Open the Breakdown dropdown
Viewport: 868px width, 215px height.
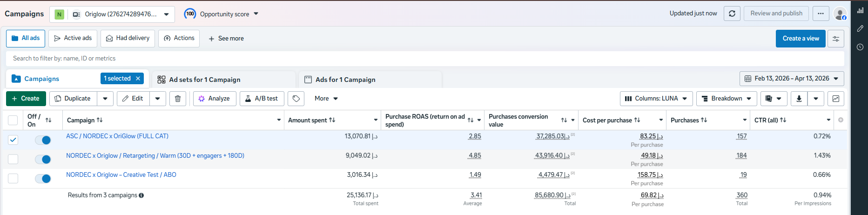coord(727,99)
